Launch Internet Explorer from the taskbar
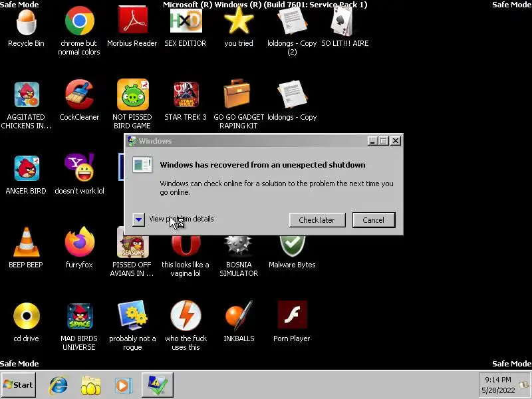Viewport: 532px width, 399px height. tap(59, 385)
